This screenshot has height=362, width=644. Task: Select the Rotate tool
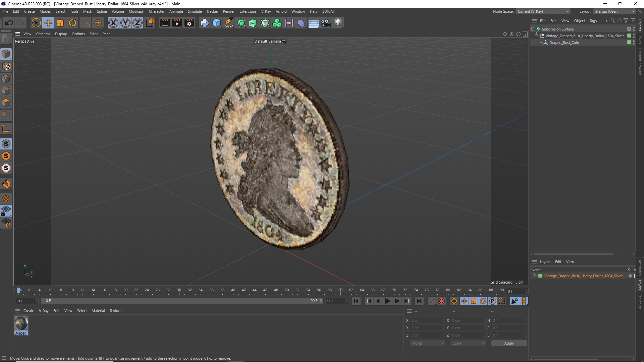click(72, 23)
